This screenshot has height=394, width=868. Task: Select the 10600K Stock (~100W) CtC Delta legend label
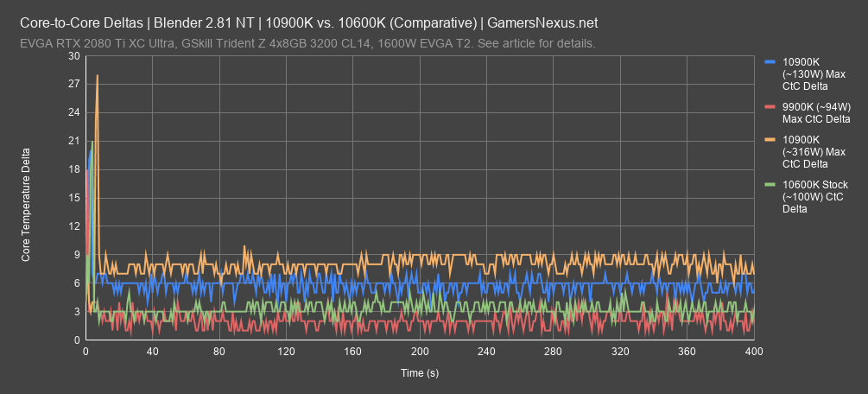(x=814, y=196)
